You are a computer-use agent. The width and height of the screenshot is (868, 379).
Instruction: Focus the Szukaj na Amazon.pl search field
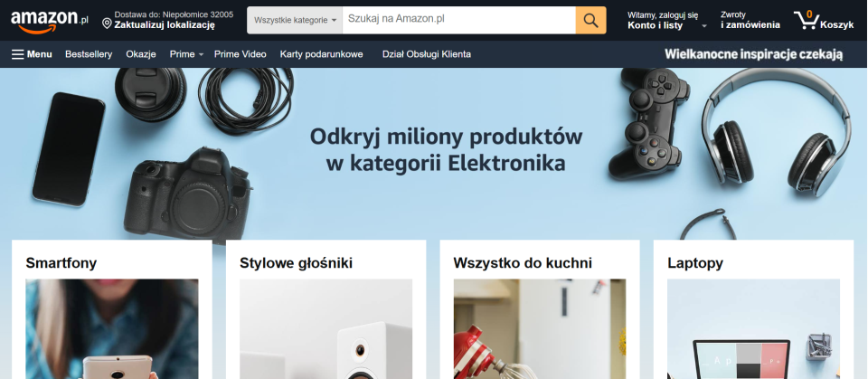[459, 21]
